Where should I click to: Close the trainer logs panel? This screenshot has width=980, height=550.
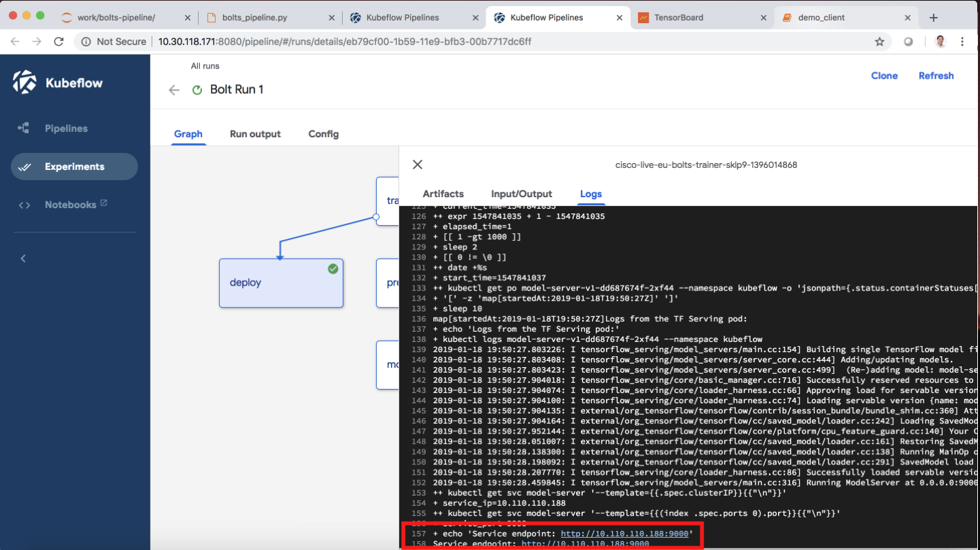[418, 164]
